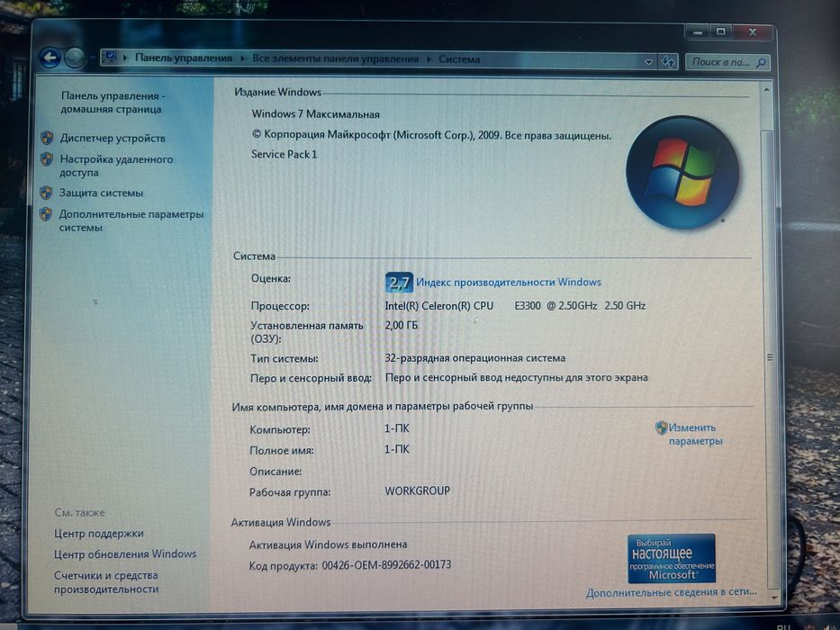Click into the Поиск в панели search field
This screenshot has width=840, height=630.
pos(721,63)
